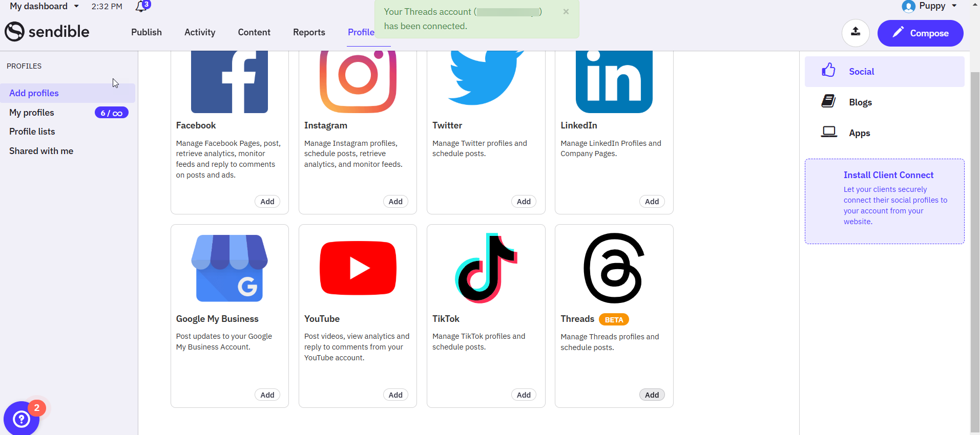Click the Install Client Connect link

(888, 175)
